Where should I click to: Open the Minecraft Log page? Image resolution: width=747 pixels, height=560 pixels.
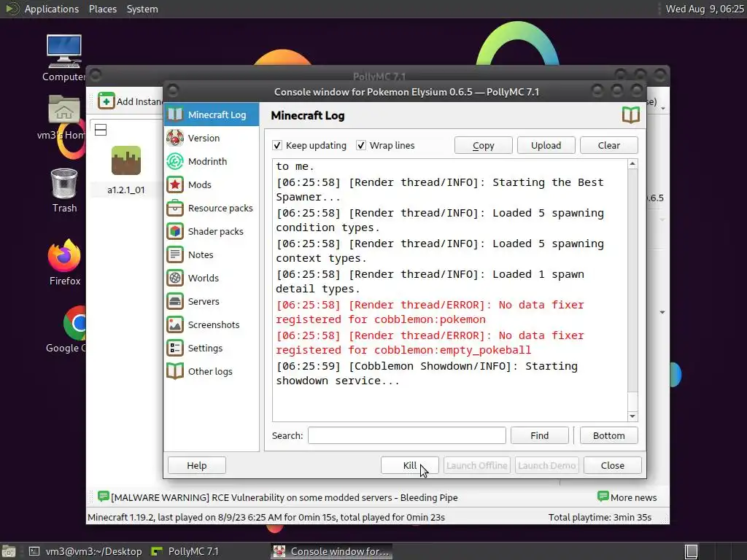[x=212, y=114]
